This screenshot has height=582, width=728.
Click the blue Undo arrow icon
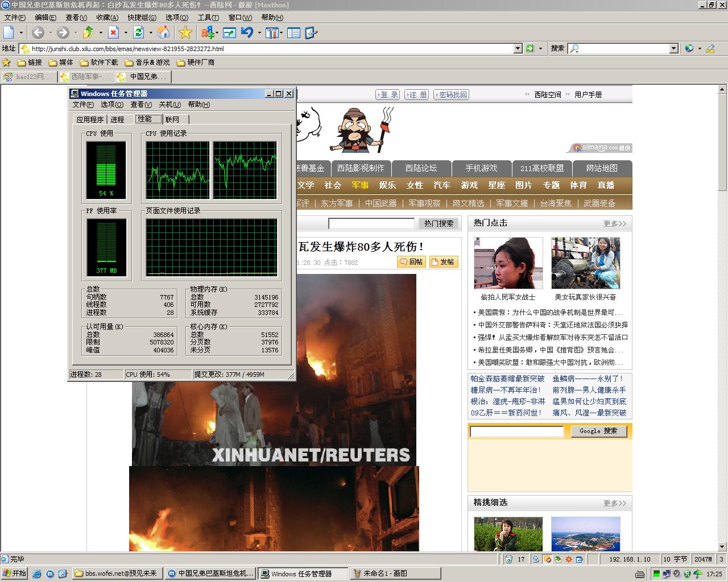point(247,33)
